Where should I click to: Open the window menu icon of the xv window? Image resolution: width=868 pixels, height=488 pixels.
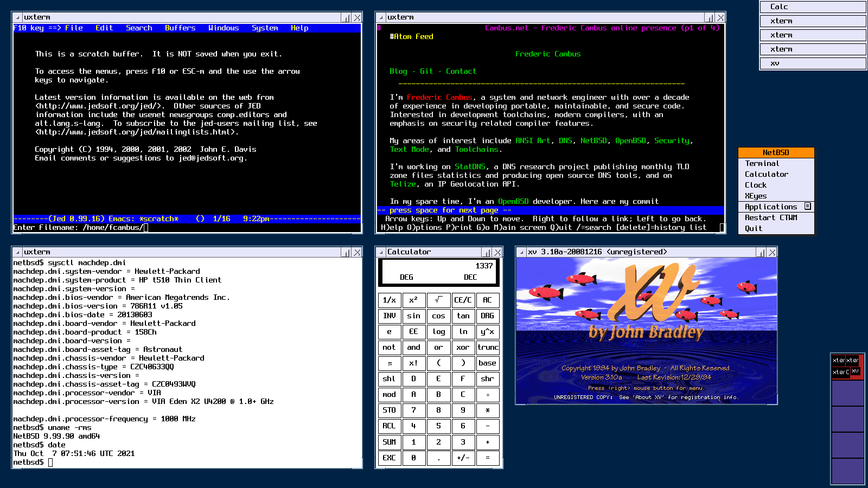tap(521, 252)
